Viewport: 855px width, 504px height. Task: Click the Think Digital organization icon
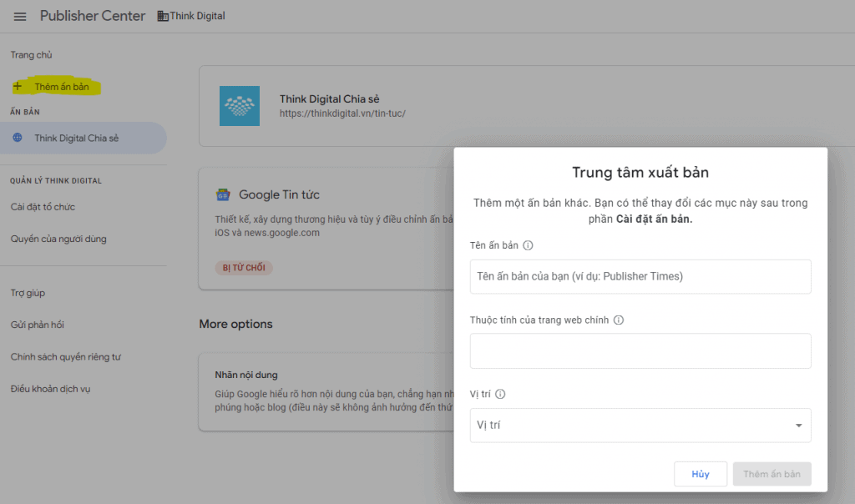pos(162,17)
